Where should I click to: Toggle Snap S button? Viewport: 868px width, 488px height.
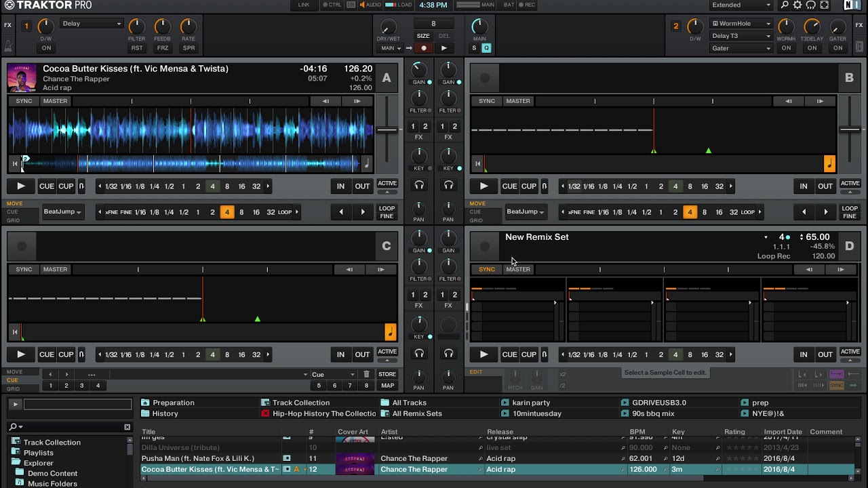pos(475,48)
